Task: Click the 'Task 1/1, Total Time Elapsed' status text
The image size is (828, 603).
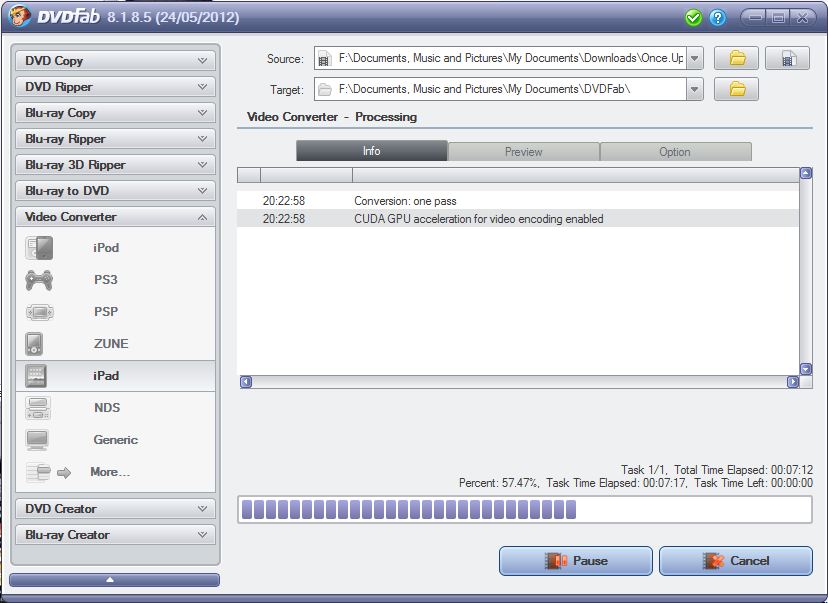Action: pos(717,470)
